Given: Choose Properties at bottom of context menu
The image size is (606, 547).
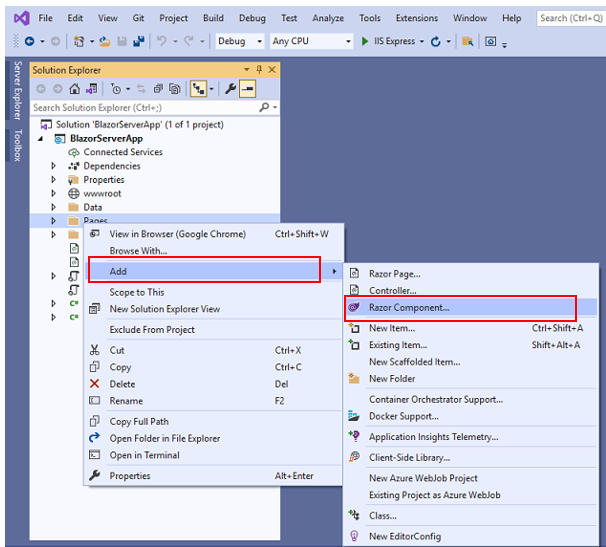Looking at the screenshot, I should [213, 475].
